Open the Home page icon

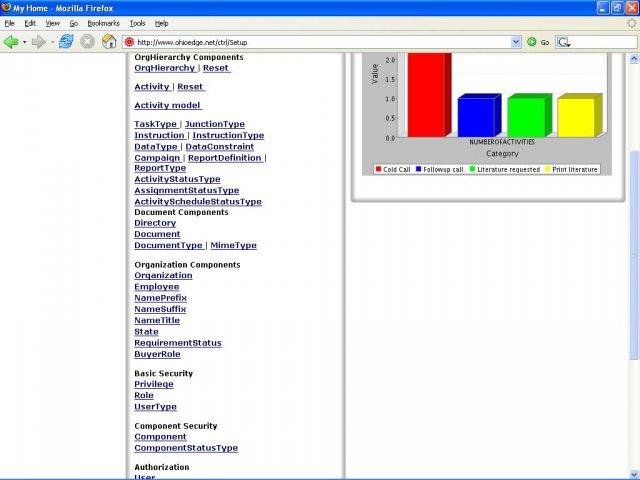coord(109,42)
